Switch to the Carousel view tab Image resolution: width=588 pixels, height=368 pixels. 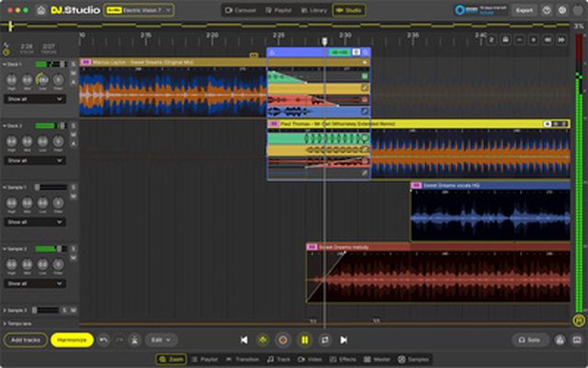point(241,10)
